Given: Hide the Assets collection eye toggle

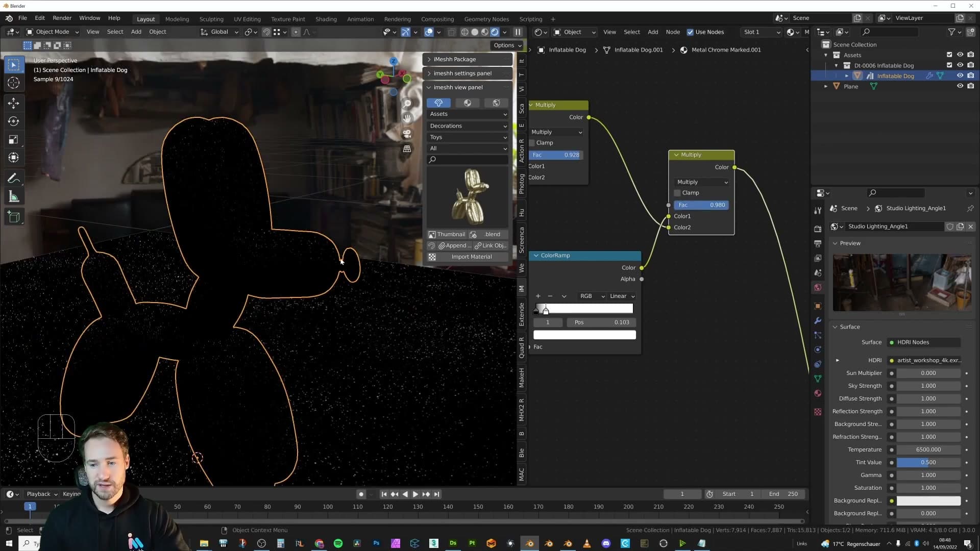Looking at the screenshot, I should click(x=960, y=55).
